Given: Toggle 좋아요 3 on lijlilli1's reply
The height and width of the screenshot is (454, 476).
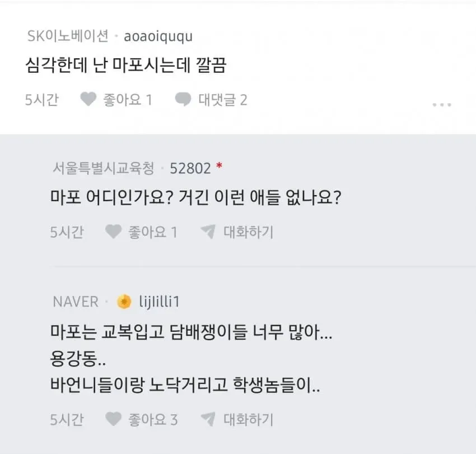Looking at the screenshot, I should click(x=153, y=419).
